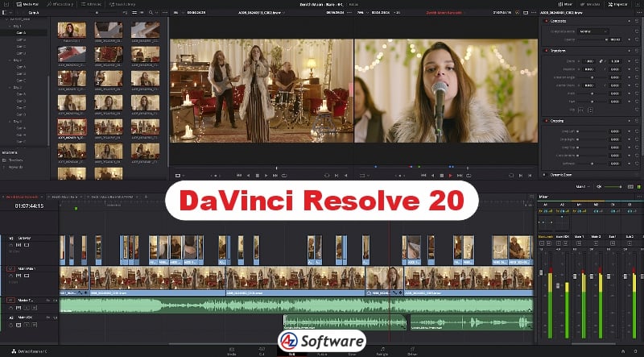
Task: Lock the V1 Main video track
Action: pos(11,276)
